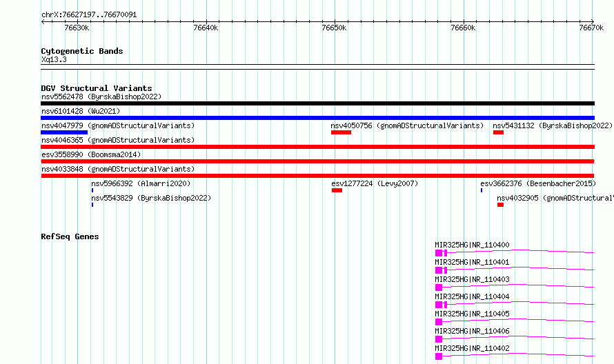This screenshot has width=614, height=364.
Task: Click the magenta exon block of NR_110406
Action: click(x=439, y=339)
